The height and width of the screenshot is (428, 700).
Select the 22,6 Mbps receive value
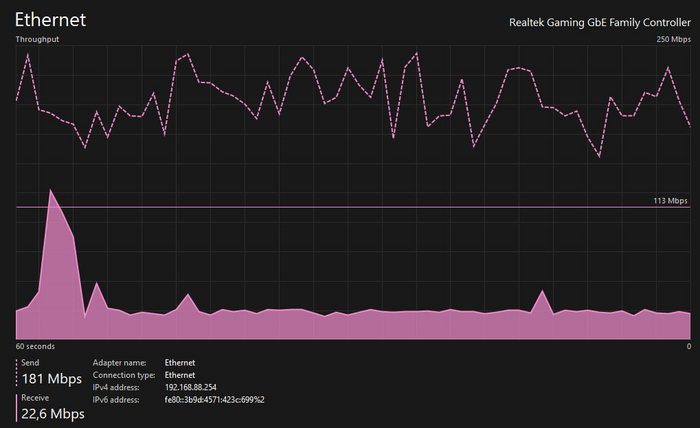coord(53,414)
